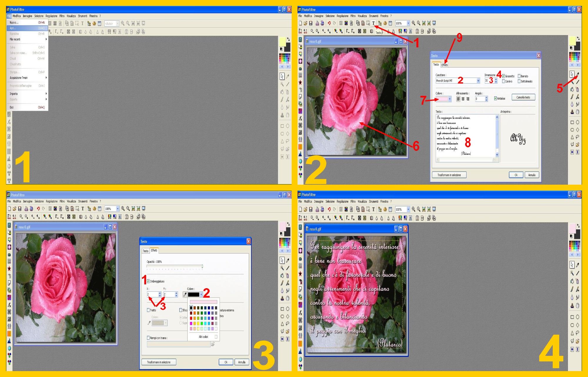Click Altri colori in color palette

[x=203, y=337]
